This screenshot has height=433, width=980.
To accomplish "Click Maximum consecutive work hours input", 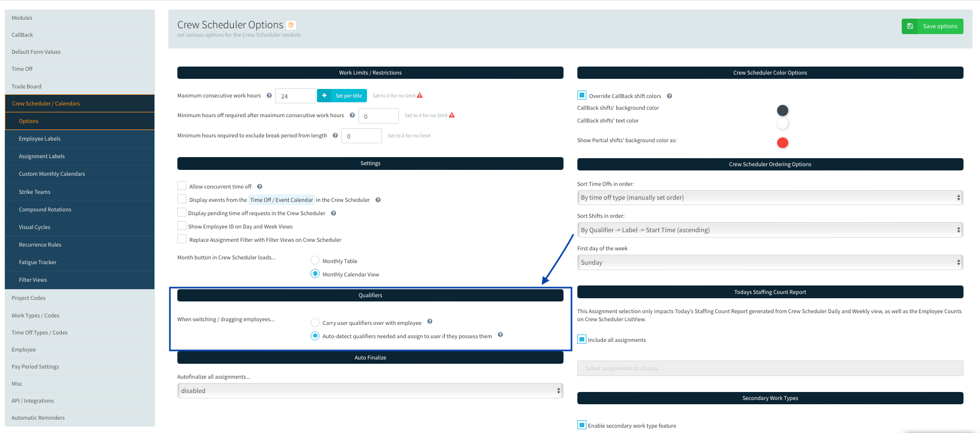I will pyautogui.click(x=296, y=96).
